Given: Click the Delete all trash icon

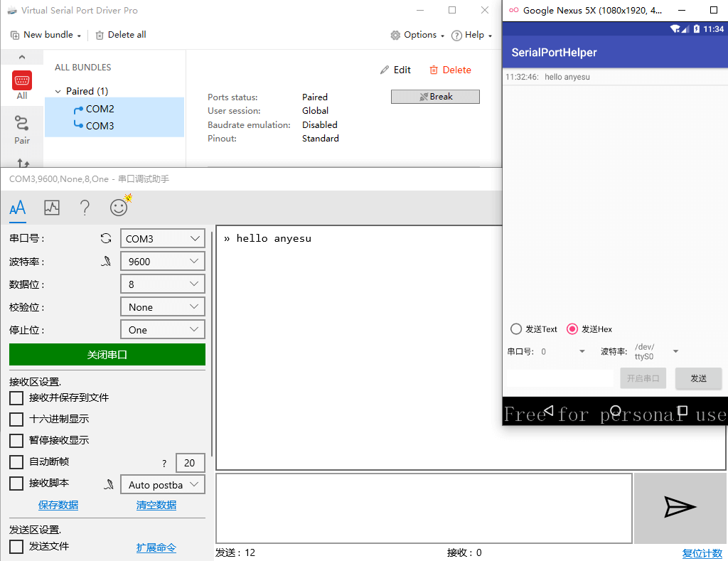Looking at the screenshot, I should pos(100,36).
